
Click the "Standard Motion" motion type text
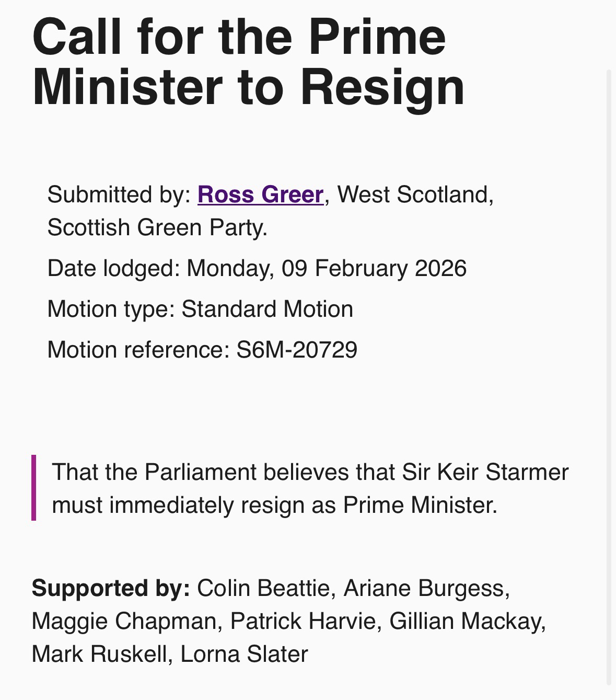[x=267, y=309]
